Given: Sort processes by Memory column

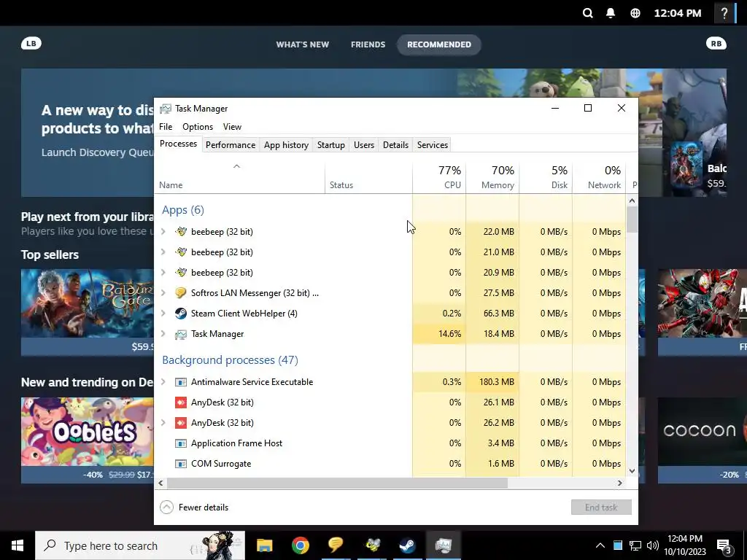Looking at the screenshot, I should click(x=492, y=177).
